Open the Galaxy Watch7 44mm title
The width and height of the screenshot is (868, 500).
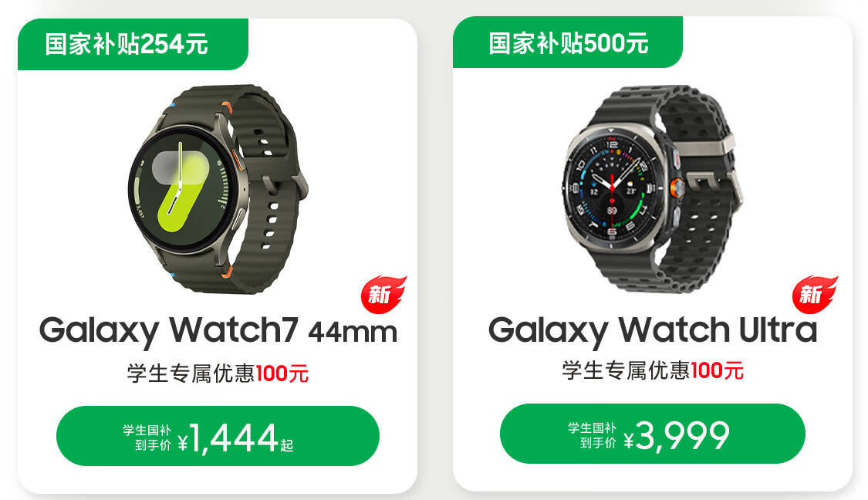218,330
